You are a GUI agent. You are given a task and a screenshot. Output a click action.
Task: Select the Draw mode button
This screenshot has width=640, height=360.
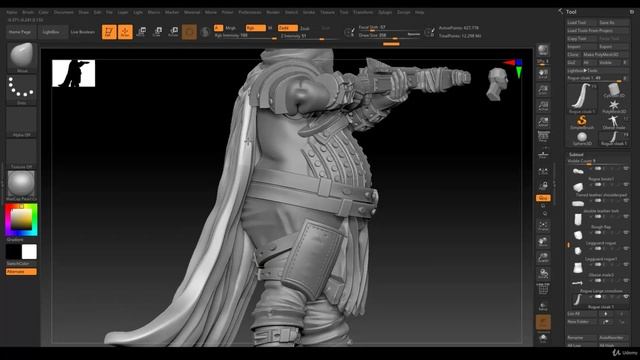click(x=125, y=32)
